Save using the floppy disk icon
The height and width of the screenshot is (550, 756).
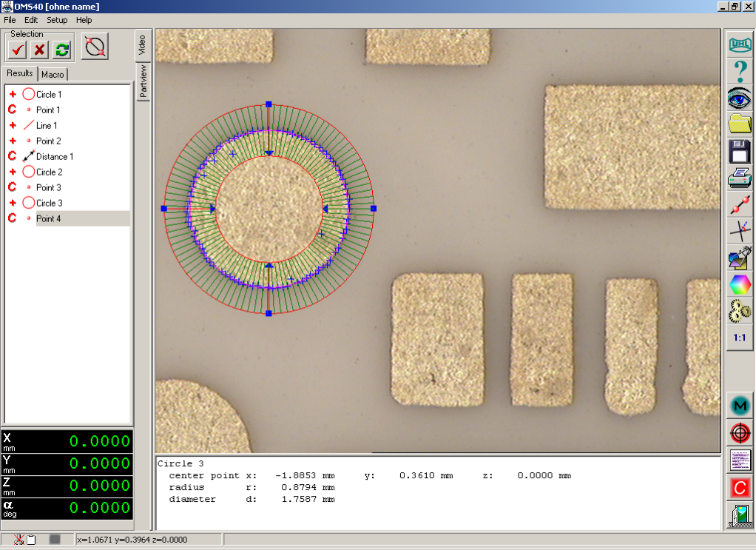click(740, 151)
